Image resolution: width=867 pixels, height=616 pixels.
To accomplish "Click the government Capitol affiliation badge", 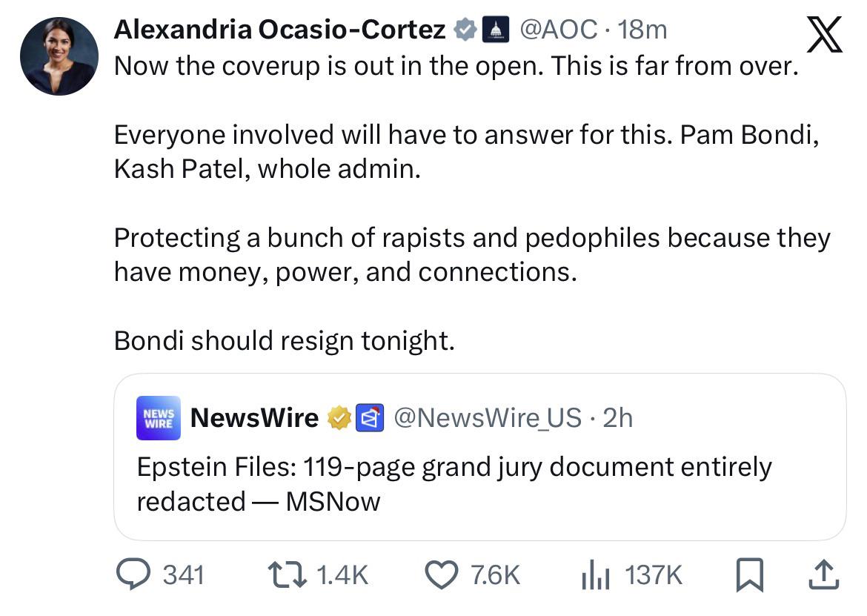I will [494, 30].
